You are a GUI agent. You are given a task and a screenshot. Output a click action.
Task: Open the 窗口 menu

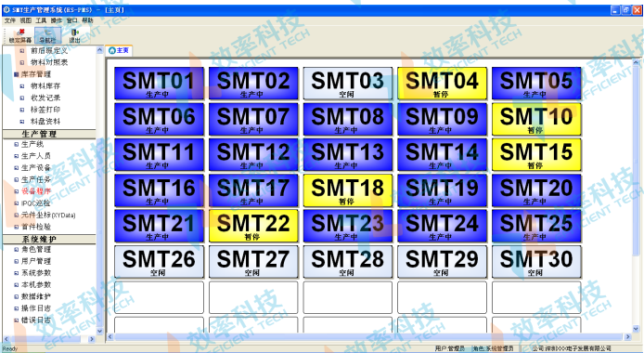coord(71,20)
